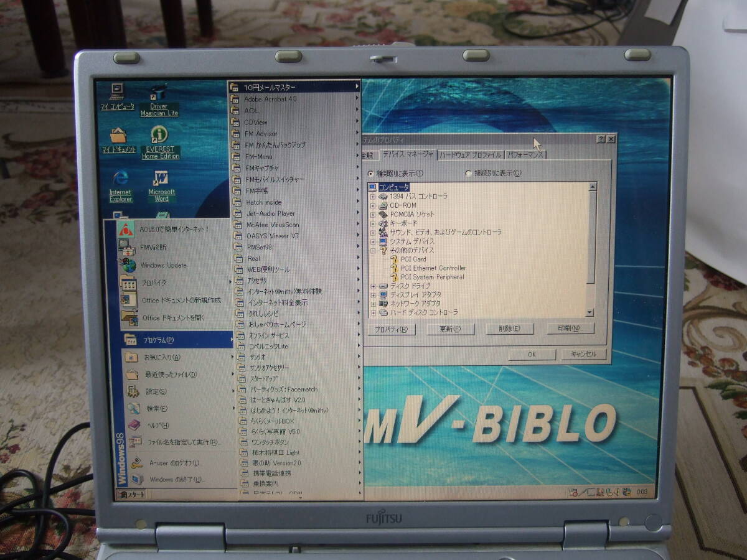Collapse the その他のデバイス tree node
This screenshot has width=747, height=560.
pyautogui.click(x=373, y=250)
